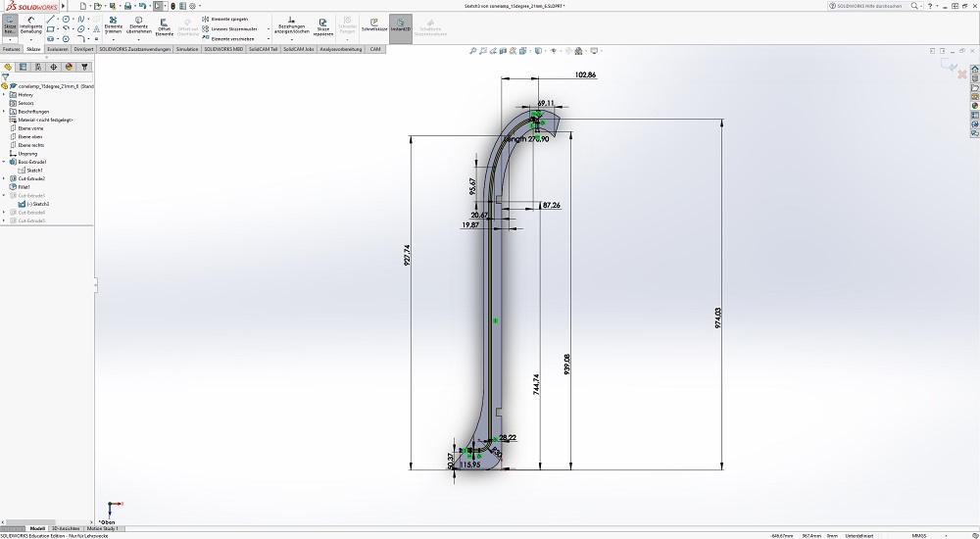
Task: Click the New document icon
Action: 83,6
